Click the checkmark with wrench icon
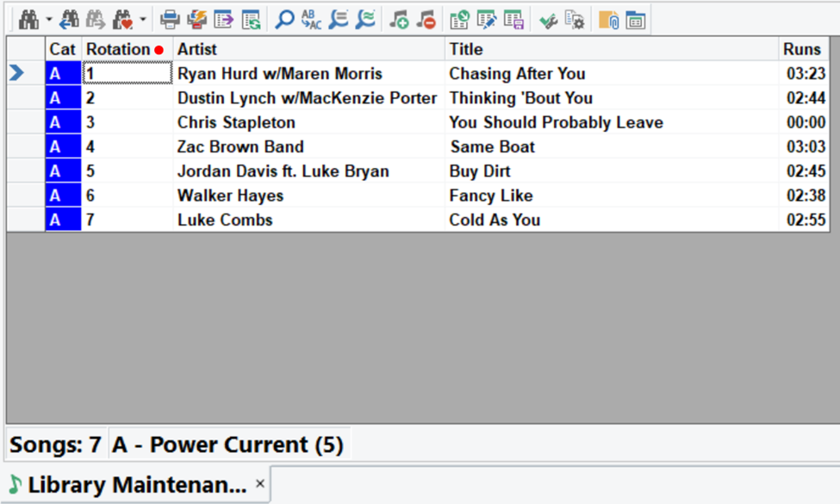The width and height of the screenshot is (840, 504). (548, 19)
